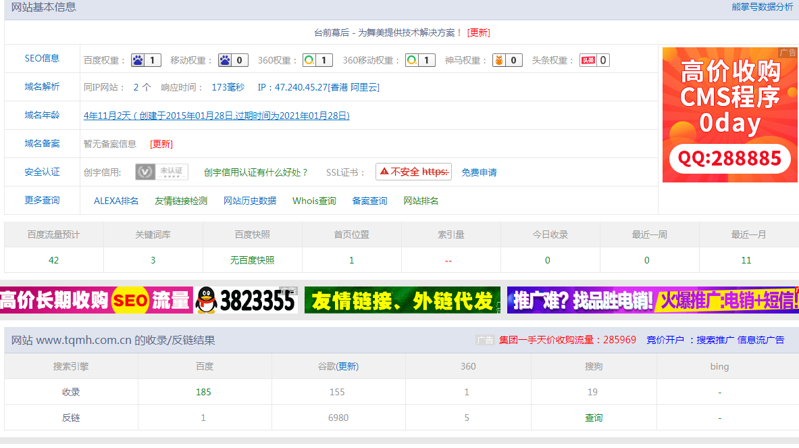Click the bing column header
This screenshot has height=448, width=799.
click(719, 366)
